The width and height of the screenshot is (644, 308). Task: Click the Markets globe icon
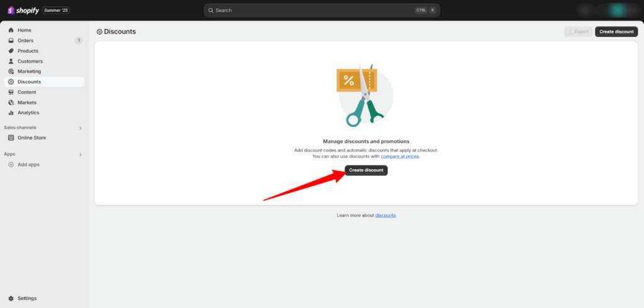(11, 102)
